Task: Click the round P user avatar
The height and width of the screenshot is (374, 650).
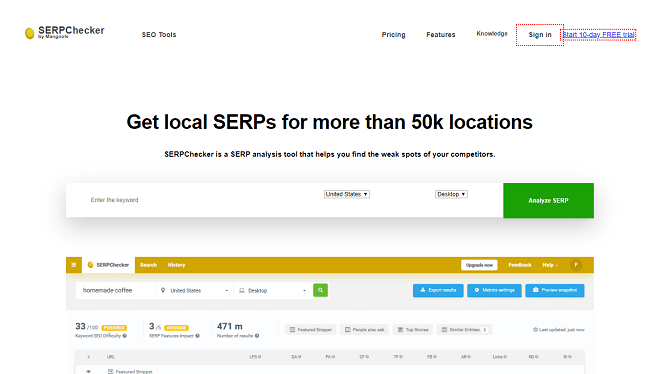Action: 576,265
